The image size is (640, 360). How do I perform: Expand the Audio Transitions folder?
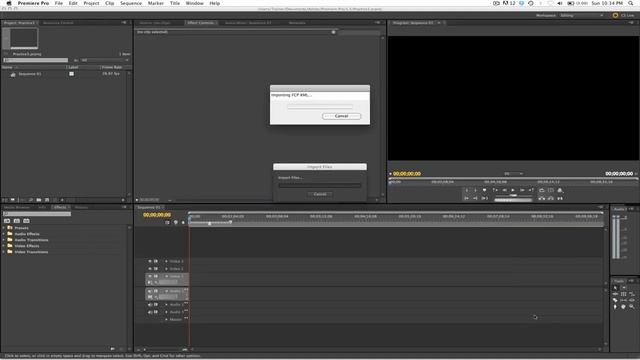tap(4, 240)
